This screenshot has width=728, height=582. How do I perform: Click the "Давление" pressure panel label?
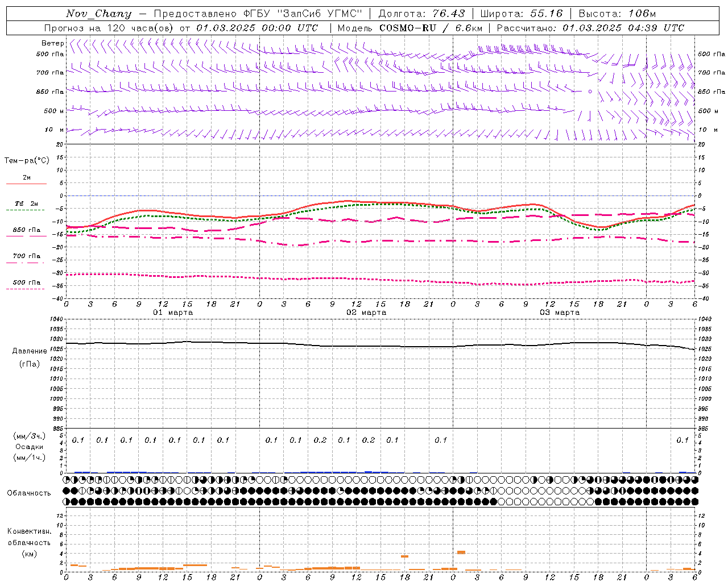[30, 351]
